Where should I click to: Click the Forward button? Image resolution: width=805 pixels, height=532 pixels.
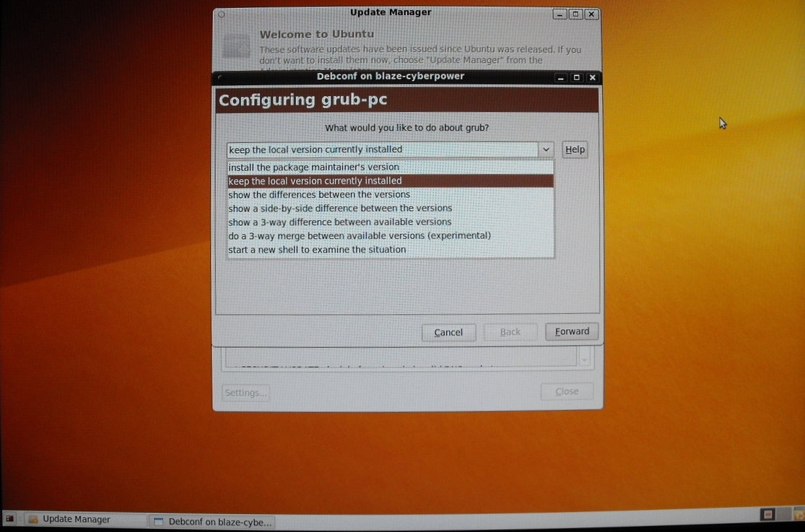point(572,331)
